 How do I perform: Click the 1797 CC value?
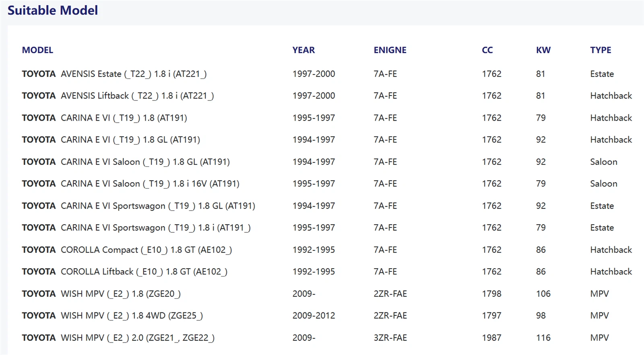[x=491, y=316]
